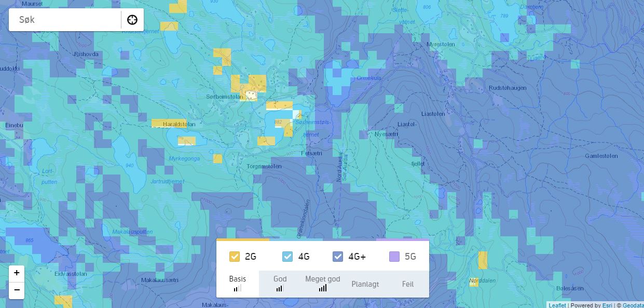Disable the 4G+ coverage layer checkbox

pyautogui.click(x=338, y=257)
